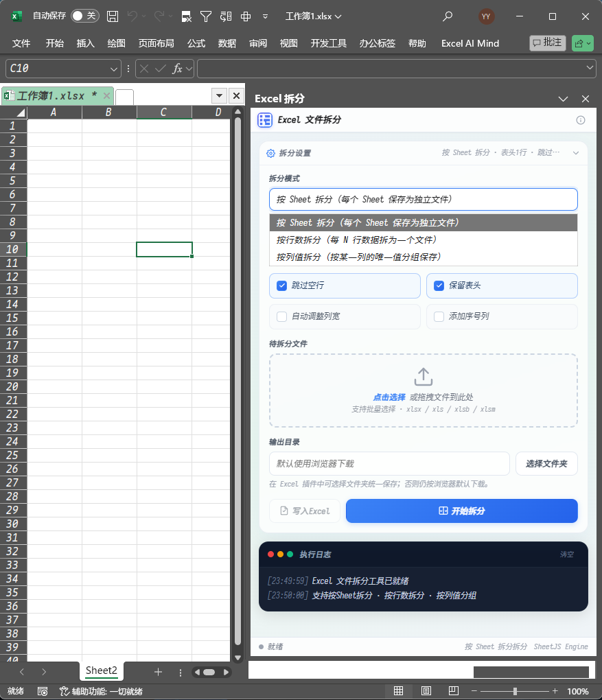602x700 pixels.
Task: Click the zoom slider handle
Action: tap(515, 691)
